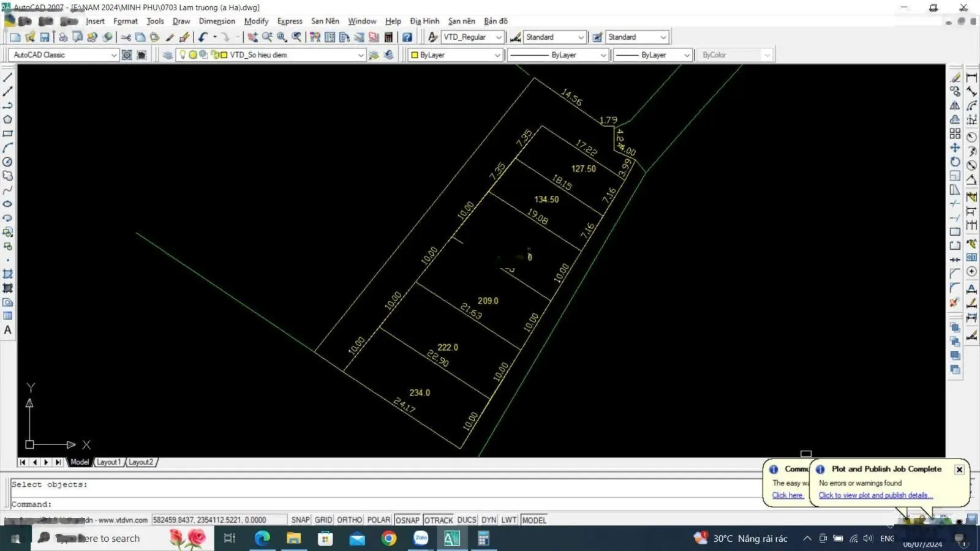Screen dimensions: 980x551
Task: Select the Mirror tool in Modify toolbar
Action: tap(955, 105)
